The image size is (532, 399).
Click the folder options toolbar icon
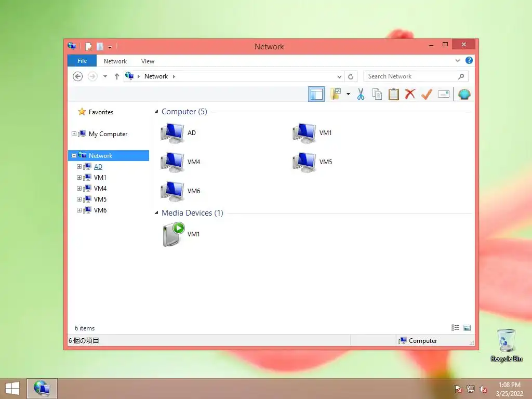coord(336,94)
